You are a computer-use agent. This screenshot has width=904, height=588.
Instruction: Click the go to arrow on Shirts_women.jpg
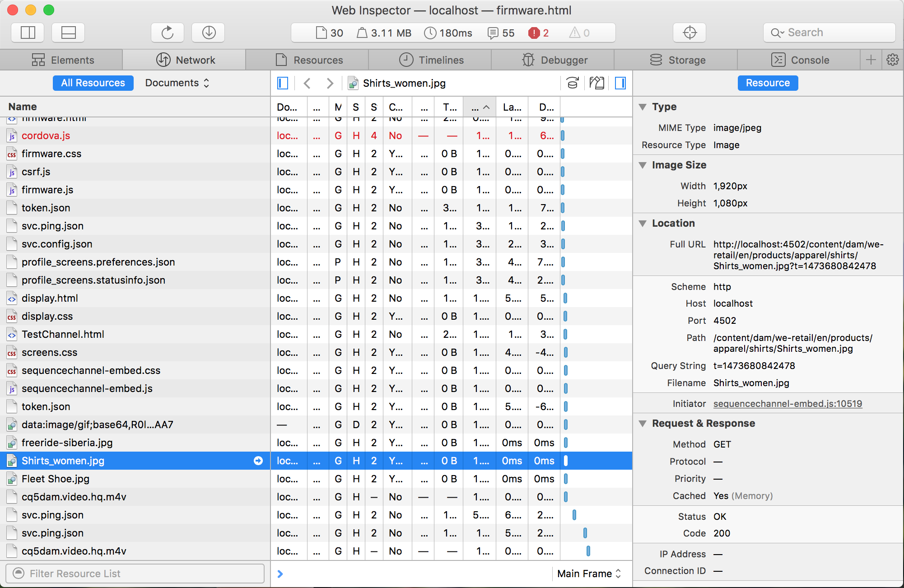coord(258,461)
